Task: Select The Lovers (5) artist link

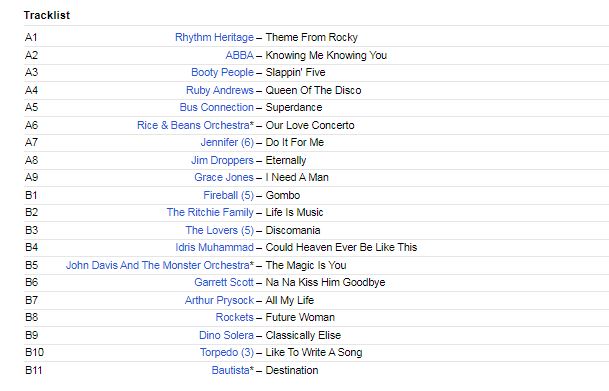Action: (x=219, y=230)
